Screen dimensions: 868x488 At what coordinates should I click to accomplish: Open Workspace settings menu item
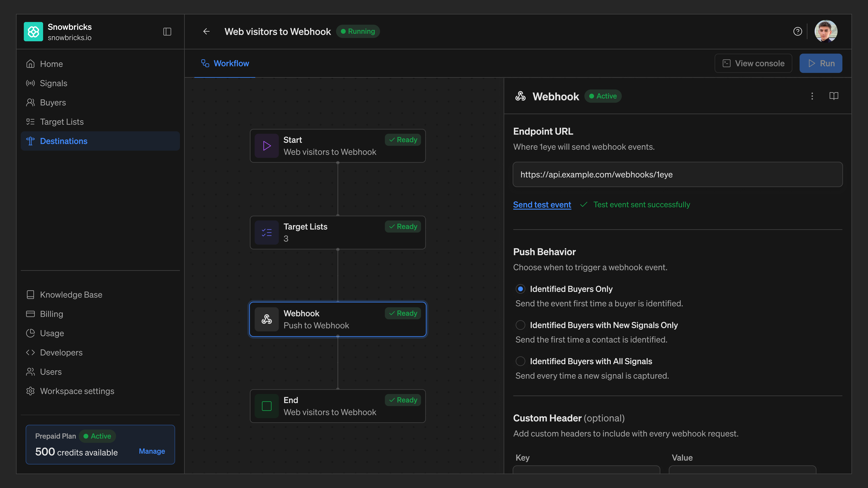pos(100,391)
